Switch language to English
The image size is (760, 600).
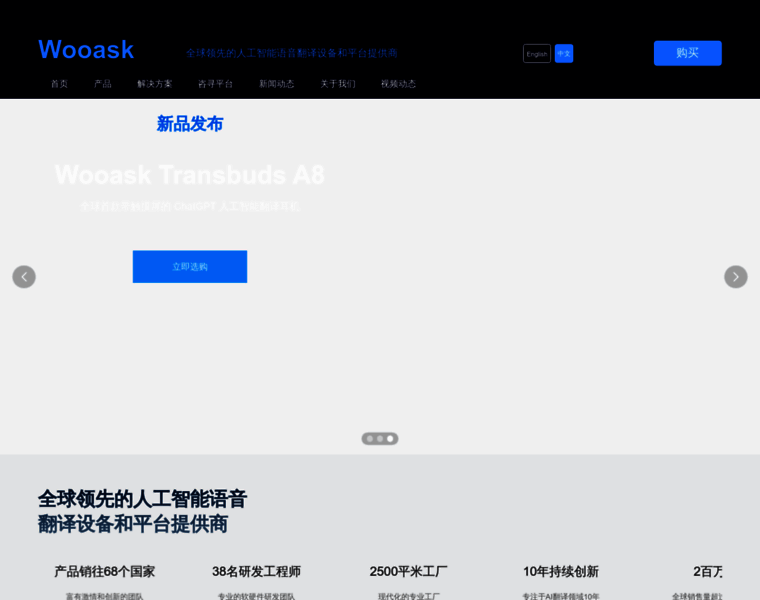(x=537, y=54)
